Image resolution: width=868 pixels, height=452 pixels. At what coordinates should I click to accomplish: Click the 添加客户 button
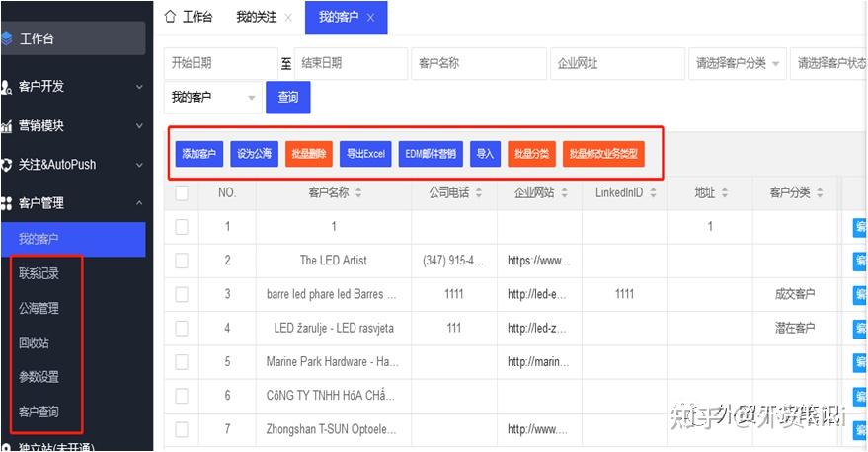click(198, 154)
